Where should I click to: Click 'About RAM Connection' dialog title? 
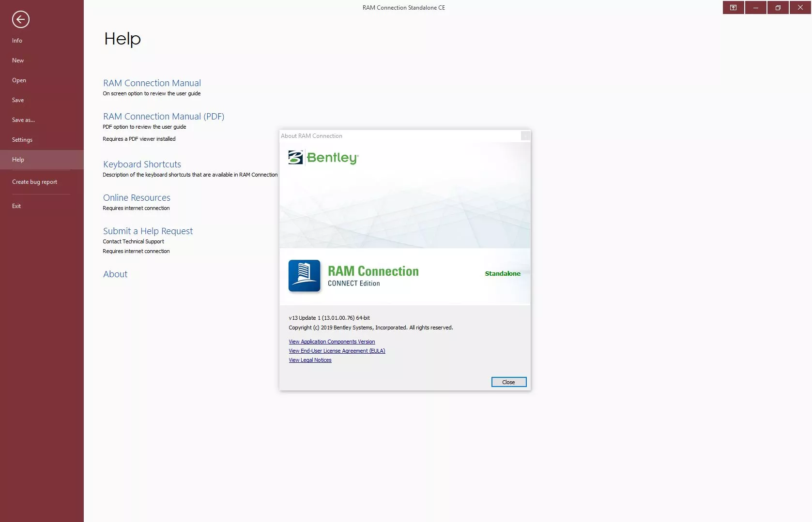click(311, 136)
